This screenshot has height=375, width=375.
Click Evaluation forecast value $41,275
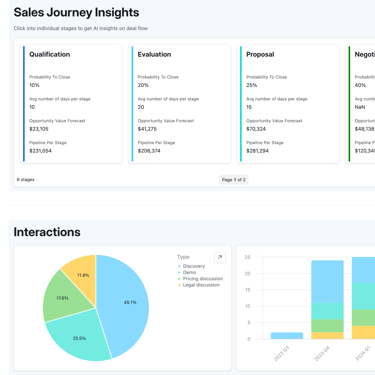pos(147,129)
